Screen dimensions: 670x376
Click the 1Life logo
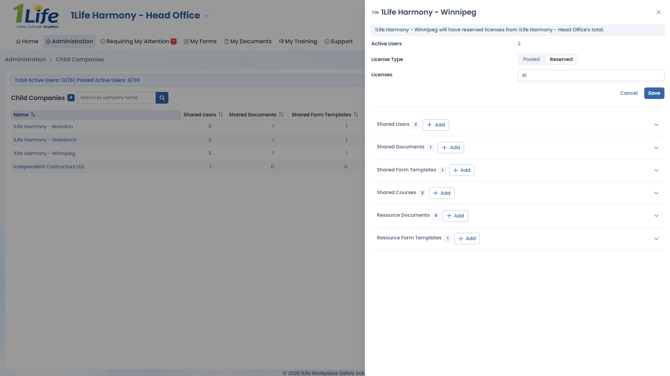point(36,16)
